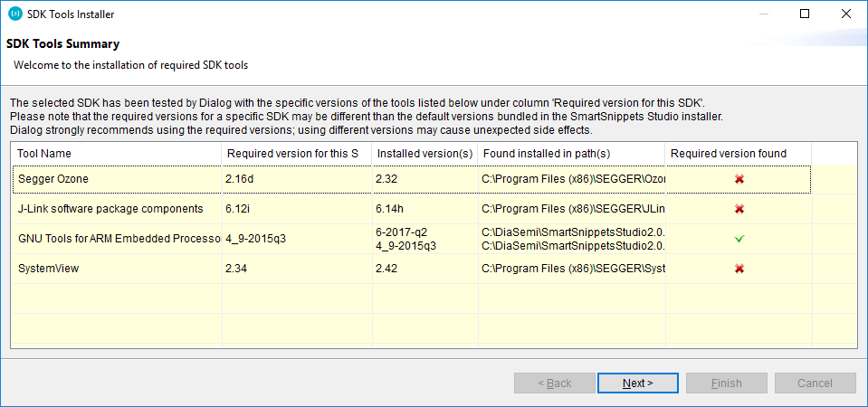
Task: Click required version 2.34 cell
Action: click(x=297, y=269)
